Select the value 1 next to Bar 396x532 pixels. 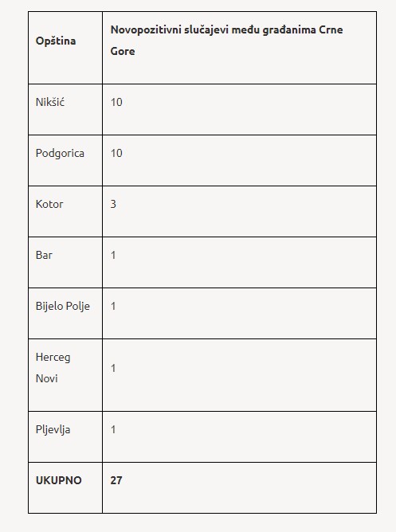113,255
